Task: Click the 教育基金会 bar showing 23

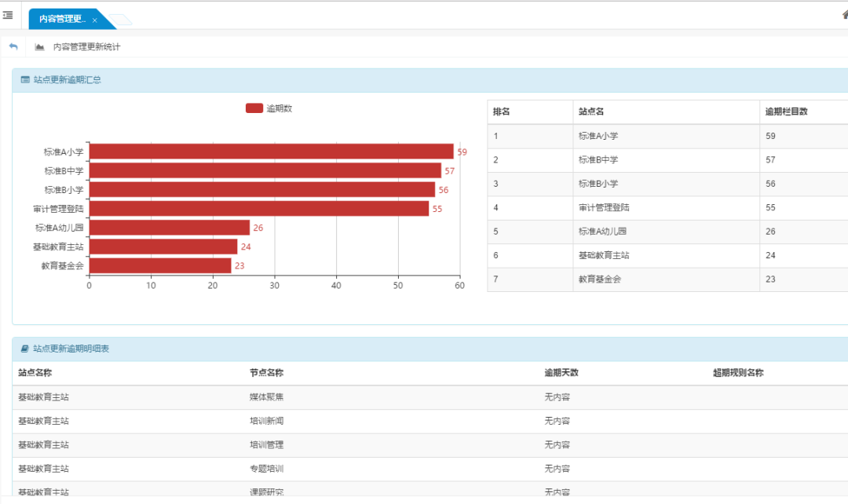Action: (x=160, y=265)
